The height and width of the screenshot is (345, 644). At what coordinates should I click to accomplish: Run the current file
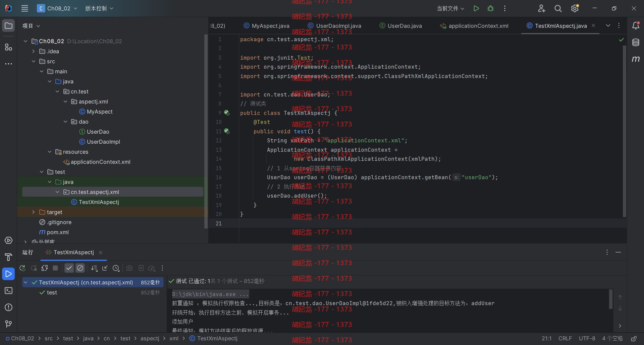(476, 8)
